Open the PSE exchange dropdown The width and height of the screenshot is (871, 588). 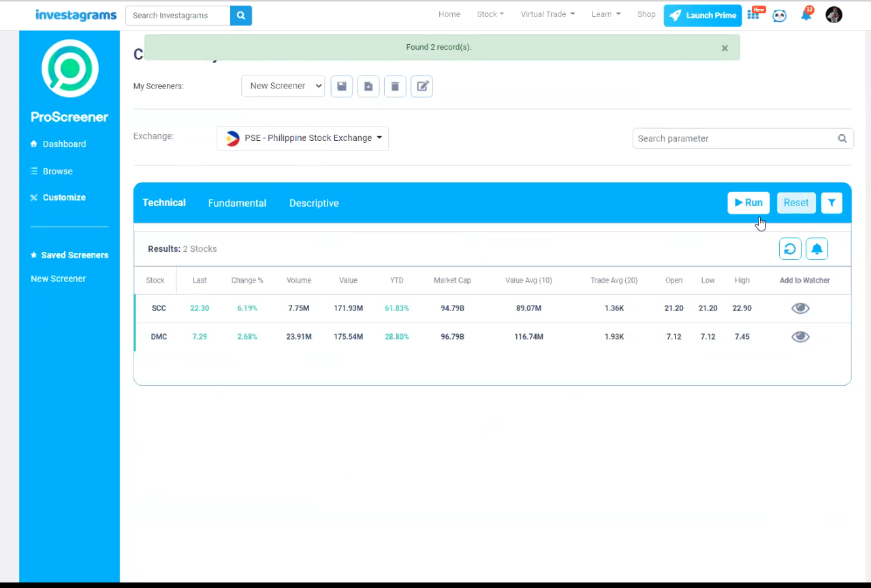point(302,138)
